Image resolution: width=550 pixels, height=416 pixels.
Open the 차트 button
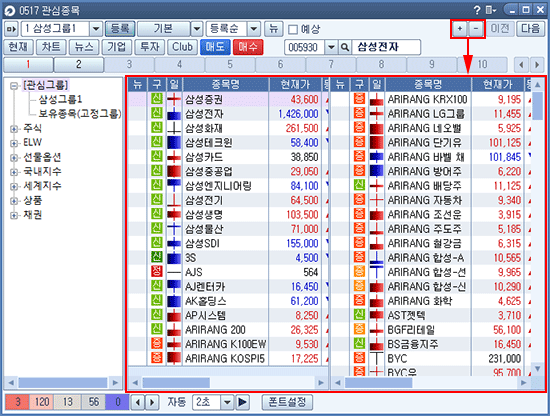(x=51, y=47)
